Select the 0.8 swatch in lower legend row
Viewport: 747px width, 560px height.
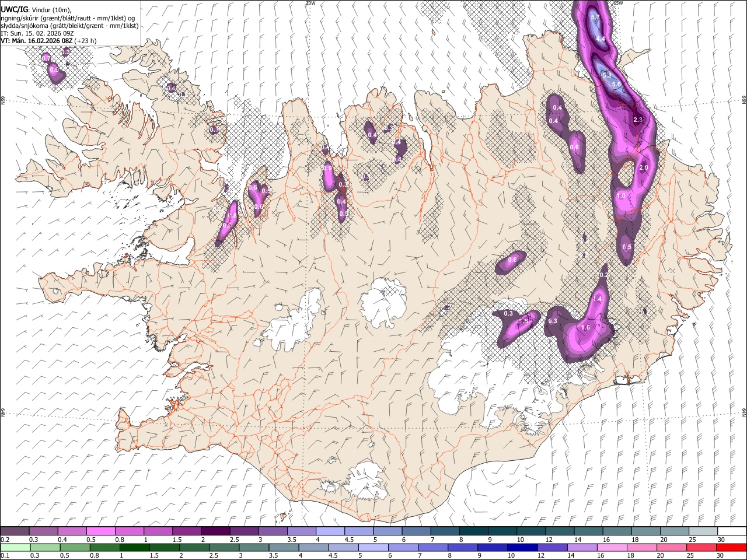point(104,548)
